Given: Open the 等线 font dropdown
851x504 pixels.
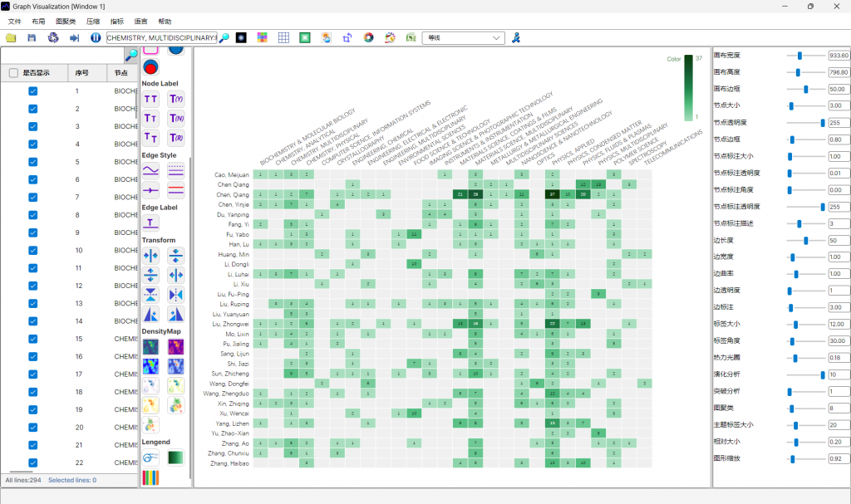Looking at the screenshot, I should pos(464,37).
